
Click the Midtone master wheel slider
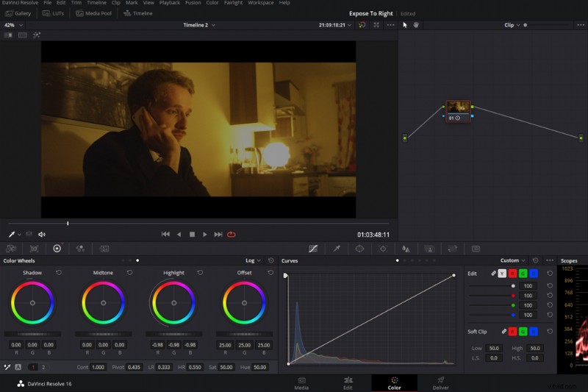click(103, 334)
